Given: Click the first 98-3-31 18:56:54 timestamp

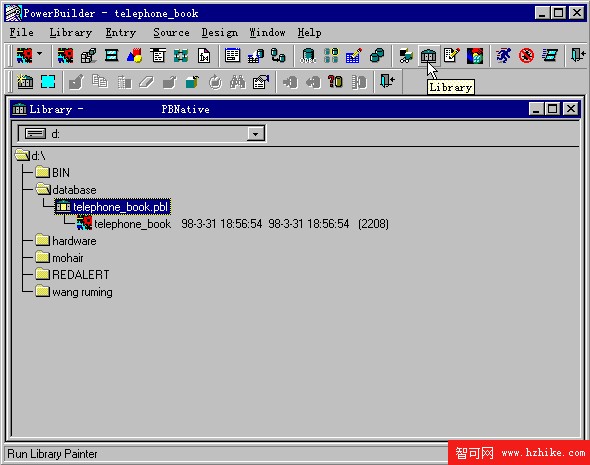Looking at the screenshot, I should 222,224.
